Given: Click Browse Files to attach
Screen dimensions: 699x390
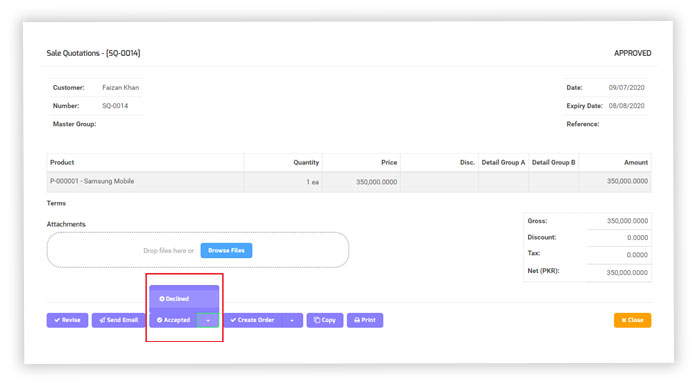Looking at the screenshot, I should (x=226, y=250).
